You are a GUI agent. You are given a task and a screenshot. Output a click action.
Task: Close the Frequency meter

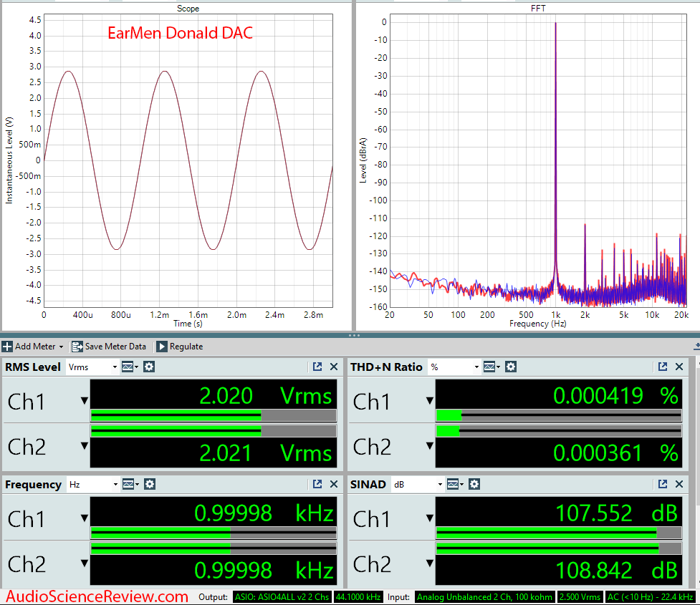[x=333, y=484]
